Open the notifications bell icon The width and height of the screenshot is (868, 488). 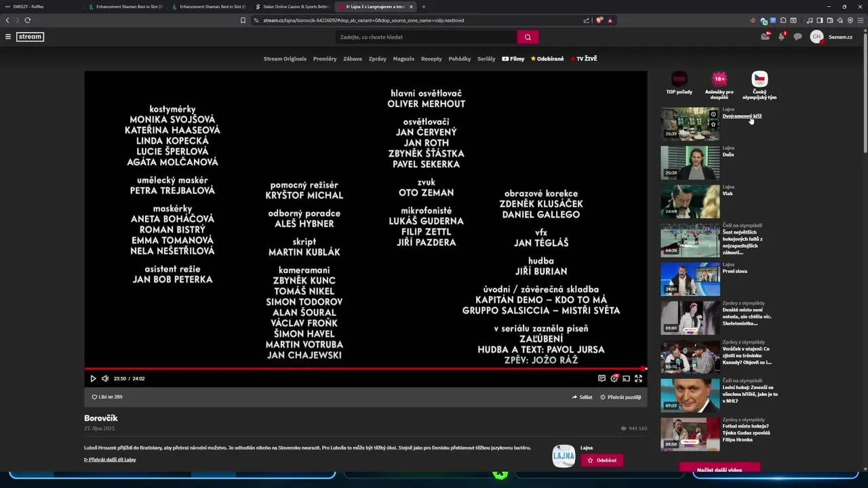(x=782, y=37)
